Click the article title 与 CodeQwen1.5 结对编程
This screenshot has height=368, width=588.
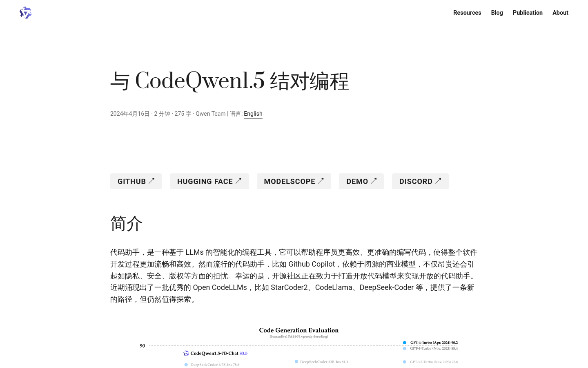[x=229, y=81]
